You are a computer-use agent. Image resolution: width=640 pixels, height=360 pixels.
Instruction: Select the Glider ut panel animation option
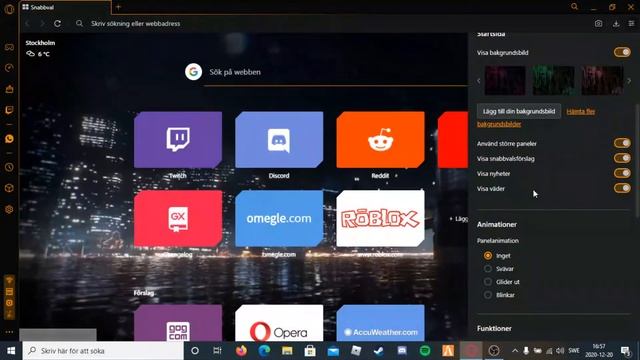point(488,282)
